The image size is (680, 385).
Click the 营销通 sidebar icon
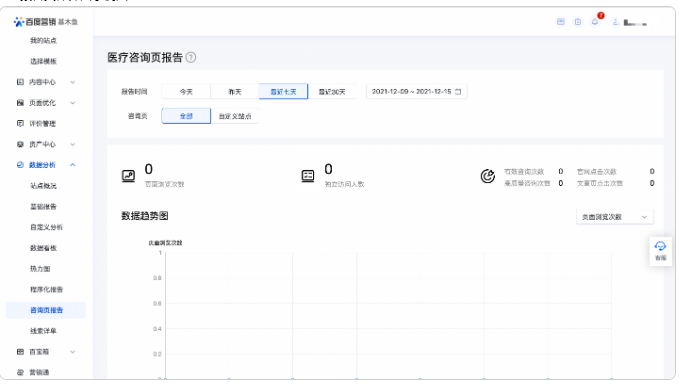pyautogui.click(x=20, y=372)
